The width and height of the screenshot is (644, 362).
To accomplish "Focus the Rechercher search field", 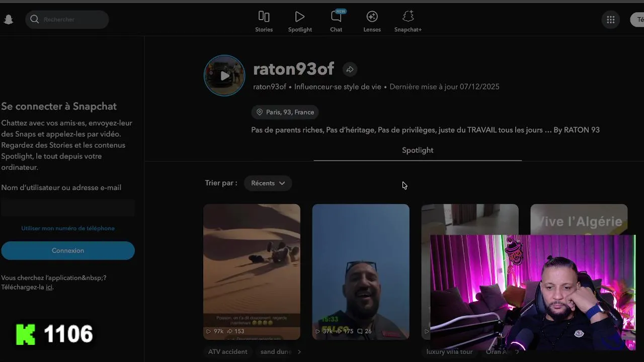I will tap(67, 19).
